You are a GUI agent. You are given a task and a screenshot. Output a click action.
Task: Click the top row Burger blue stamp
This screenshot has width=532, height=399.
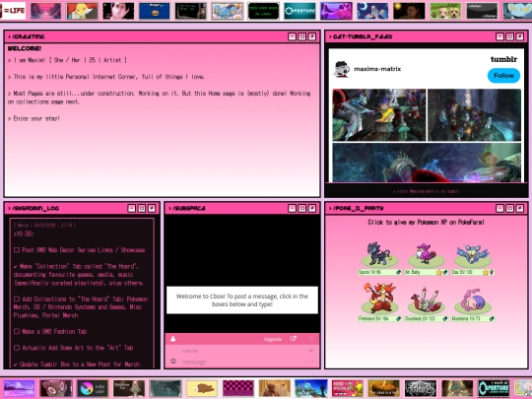(x=154, y=11)
